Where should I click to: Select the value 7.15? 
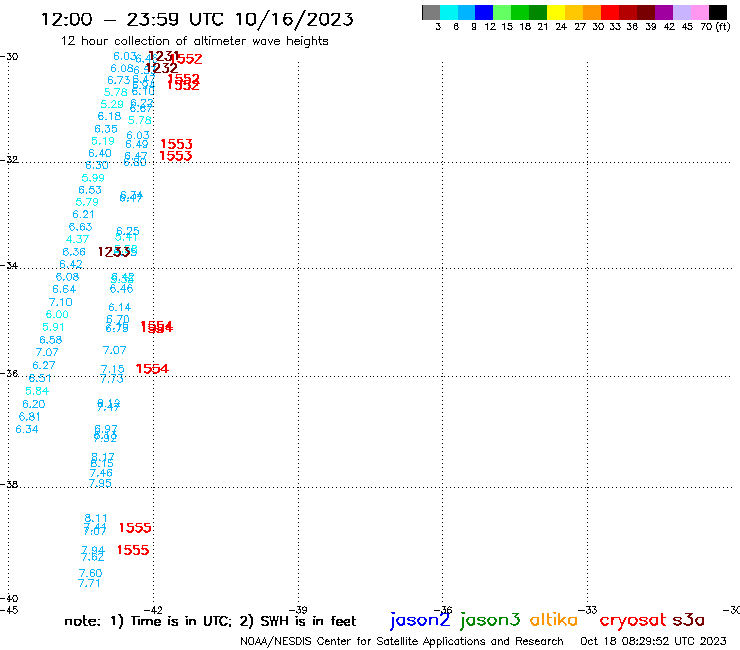(113, 369)
